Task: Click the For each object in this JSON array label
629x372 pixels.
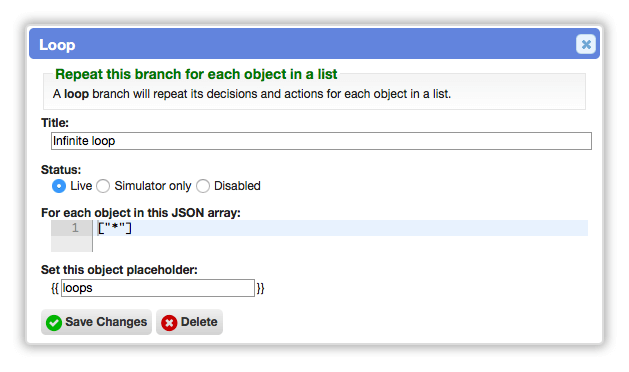Action: (141, 212)
